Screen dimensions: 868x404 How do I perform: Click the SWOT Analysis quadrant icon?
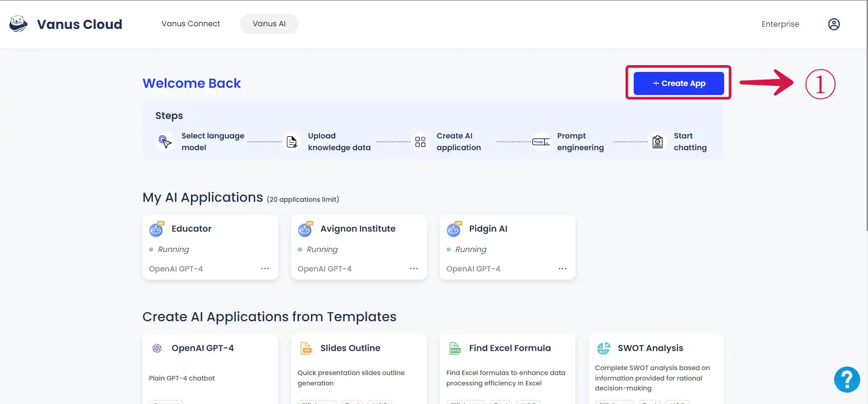click(603, 348)
